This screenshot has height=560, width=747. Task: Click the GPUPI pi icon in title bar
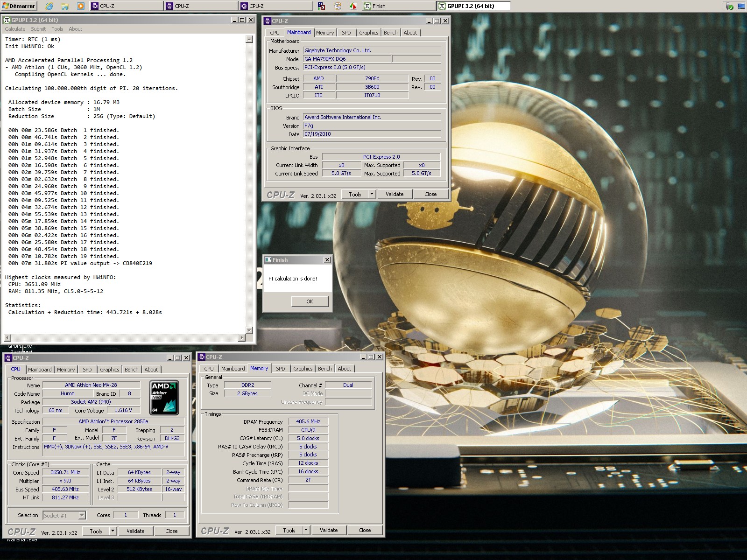pos(7,20)
